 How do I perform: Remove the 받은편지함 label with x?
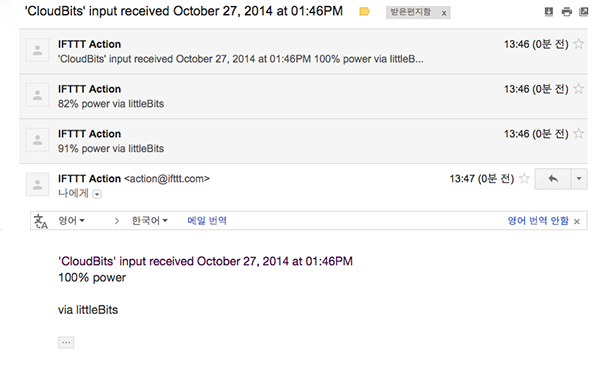point(444,13)
